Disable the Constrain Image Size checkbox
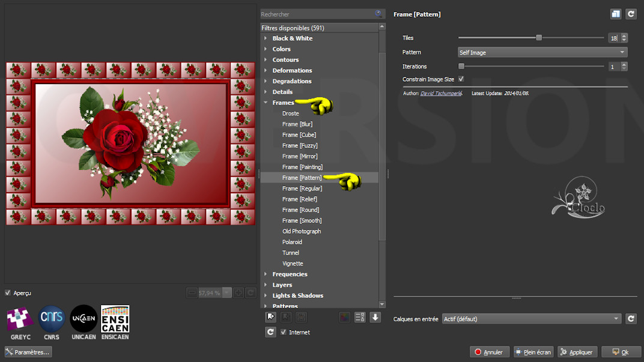 (461, 79)
